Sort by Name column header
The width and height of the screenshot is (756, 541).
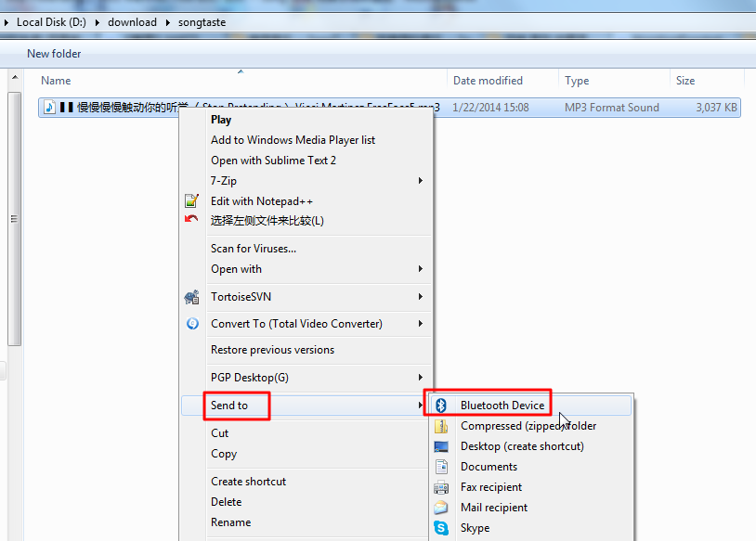[x=56, y=81]
